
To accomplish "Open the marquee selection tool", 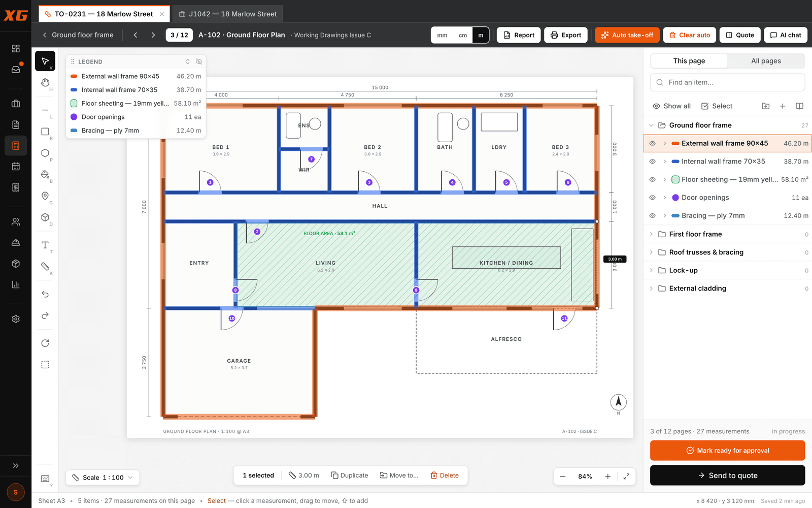I will point(45,365).
